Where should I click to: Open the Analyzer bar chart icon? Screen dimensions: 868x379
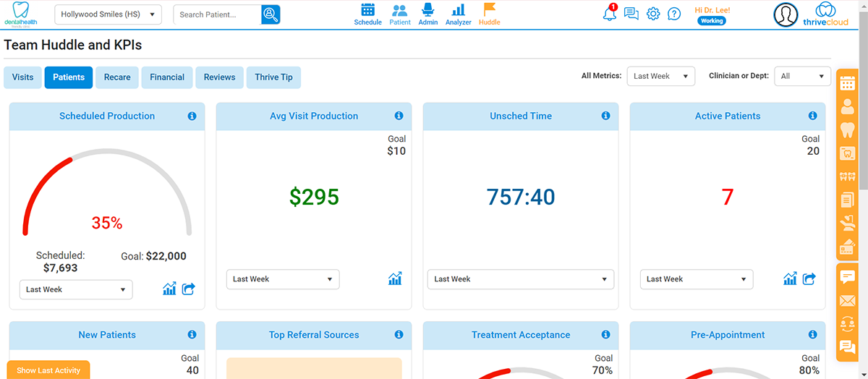coord(458,10)
